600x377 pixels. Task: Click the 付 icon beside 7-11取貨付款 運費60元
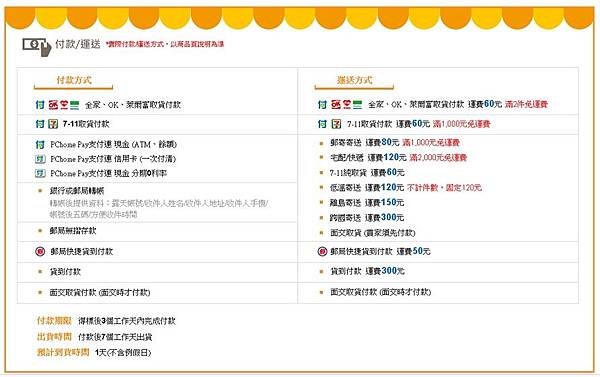[323, 124]
